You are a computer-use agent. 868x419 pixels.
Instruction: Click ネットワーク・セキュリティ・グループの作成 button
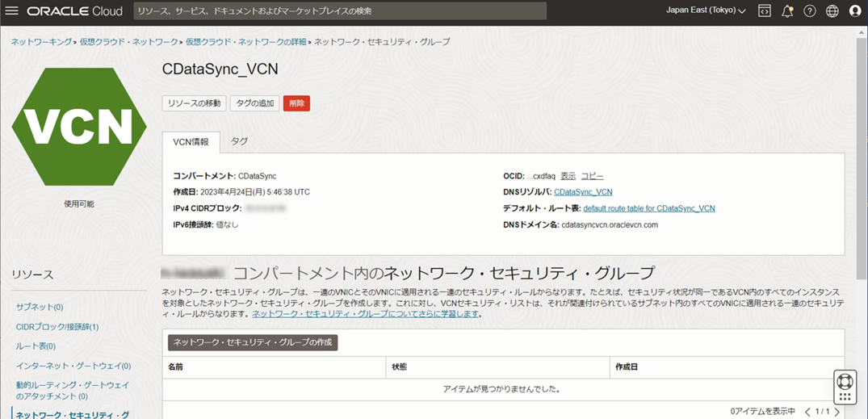[253, 342]
